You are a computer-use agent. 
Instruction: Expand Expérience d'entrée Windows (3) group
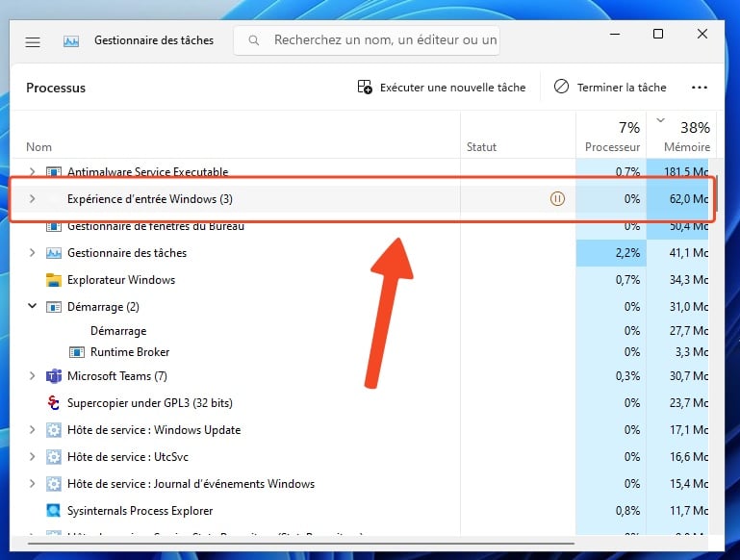pos(32,198)
